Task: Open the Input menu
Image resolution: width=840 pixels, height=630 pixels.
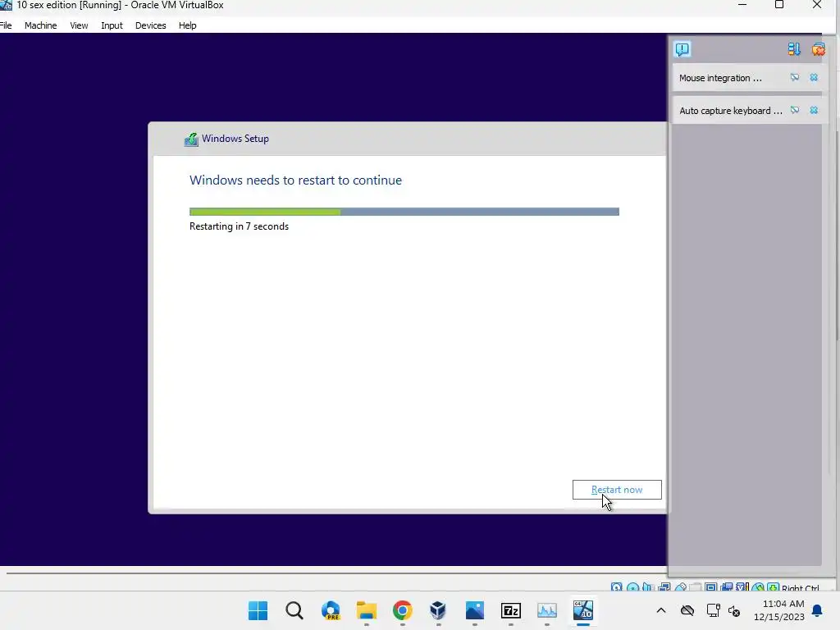Action: [x=112, y=25]
